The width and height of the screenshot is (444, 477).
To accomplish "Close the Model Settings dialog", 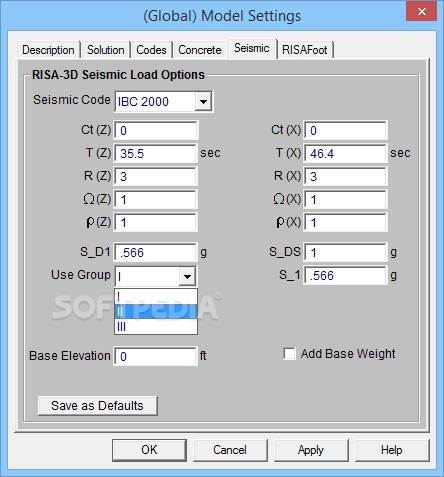I will (421, 12).
